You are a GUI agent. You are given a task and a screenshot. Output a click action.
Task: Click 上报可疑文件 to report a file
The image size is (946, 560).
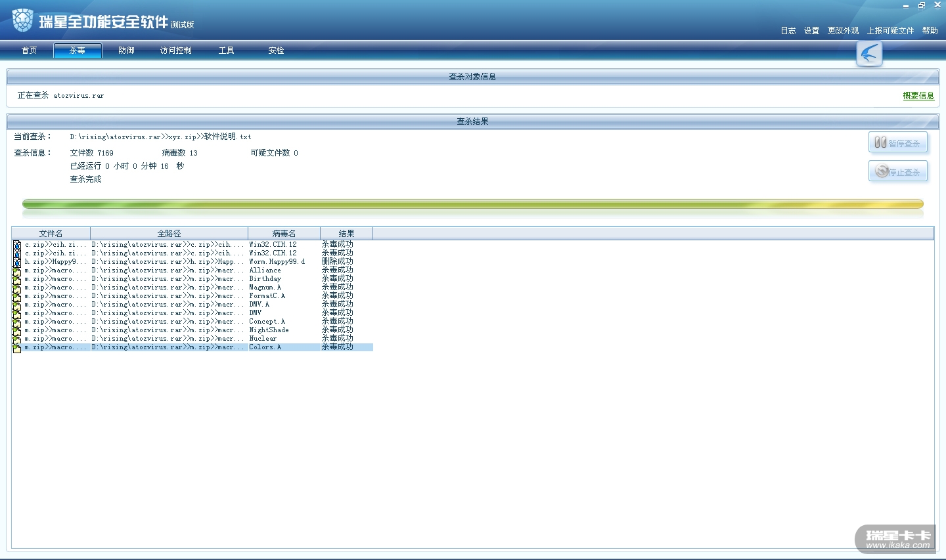(x=891, y=31)
